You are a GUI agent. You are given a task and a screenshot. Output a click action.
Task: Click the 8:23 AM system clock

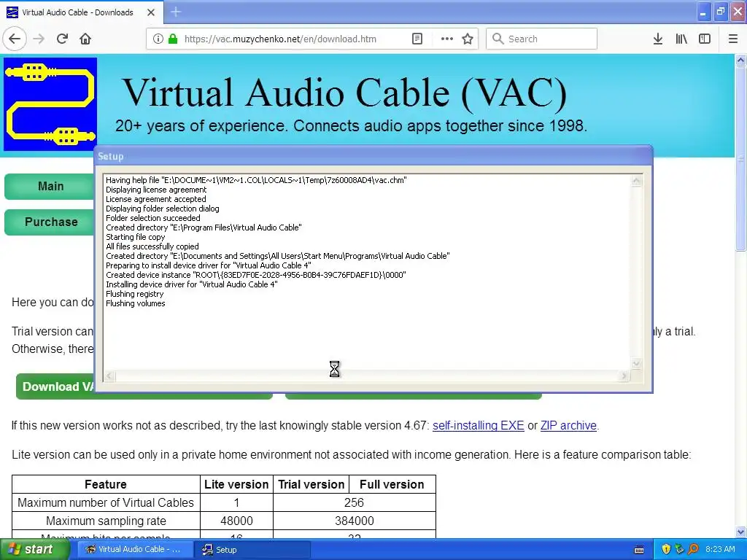[720, 550]
